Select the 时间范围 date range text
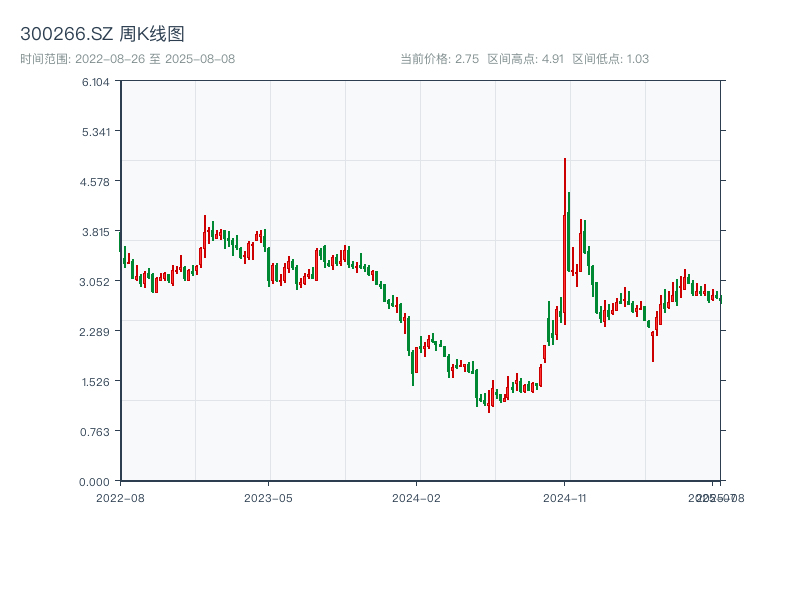Viewport: 800px width, 600px height. (x=128, y=59)
